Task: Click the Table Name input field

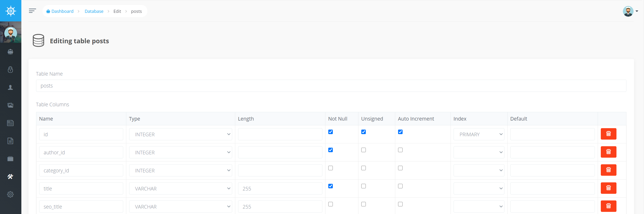Action: pyautogui.click(x=331, y=86)
